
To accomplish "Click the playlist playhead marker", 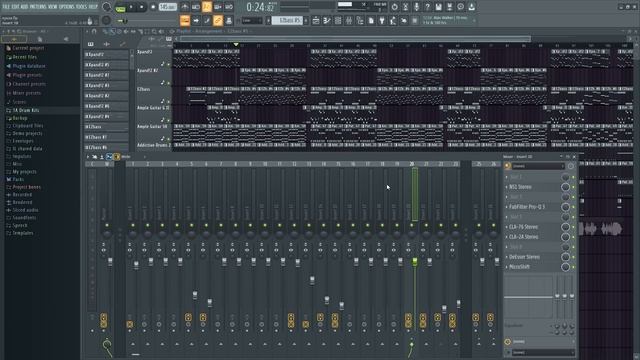I will click(236, 44).
